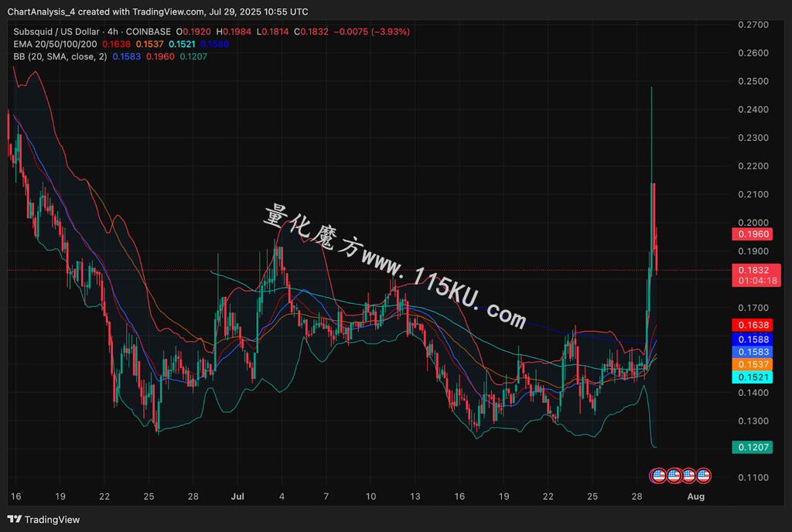Click the red BB legend value 0.1960

pyautogui.click(x=160, y=56)
